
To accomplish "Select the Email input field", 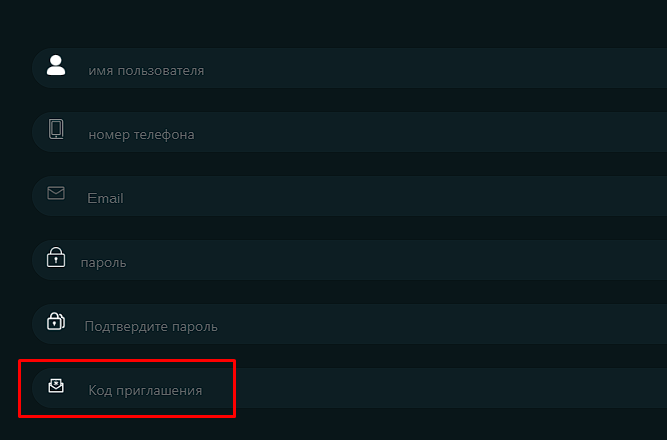I will click(349, 196).
